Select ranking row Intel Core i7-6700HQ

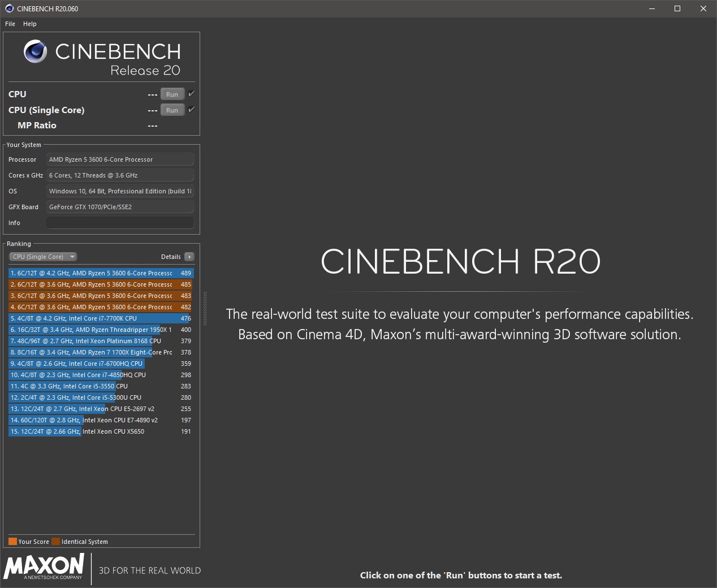click(x=101, y=364)
